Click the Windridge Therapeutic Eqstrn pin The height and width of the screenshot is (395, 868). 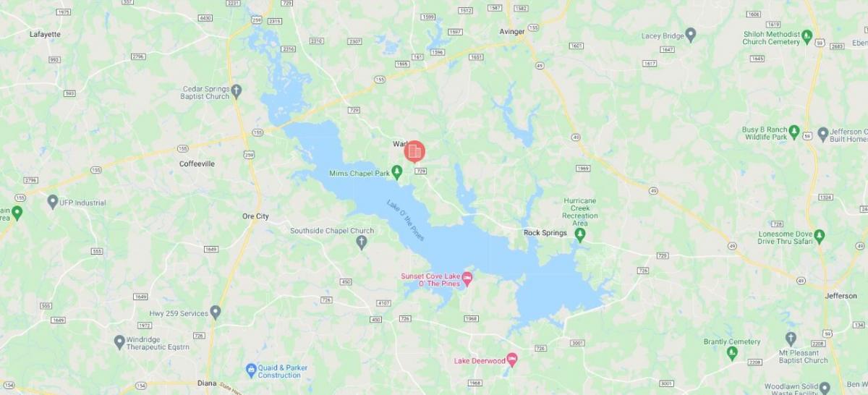119,341
